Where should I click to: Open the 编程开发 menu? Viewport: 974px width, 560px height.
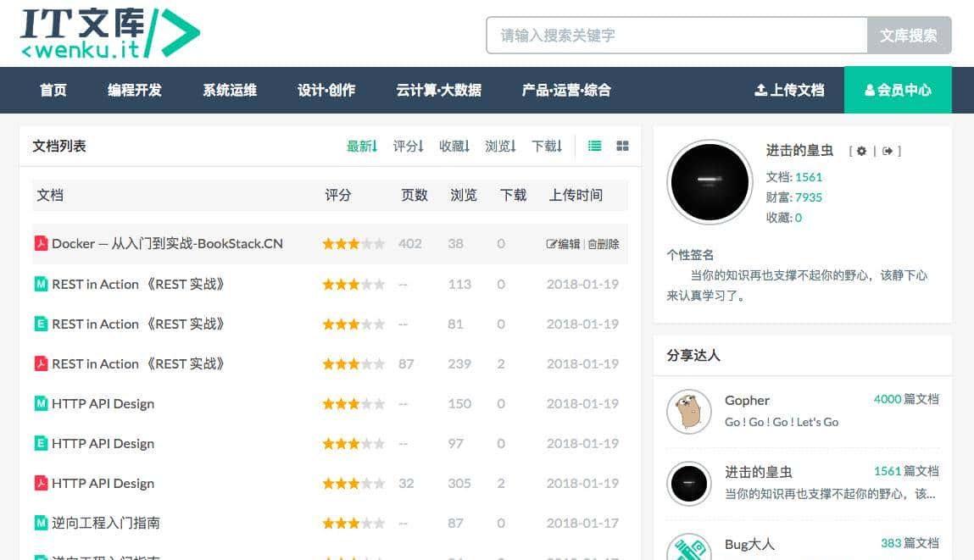136,90
